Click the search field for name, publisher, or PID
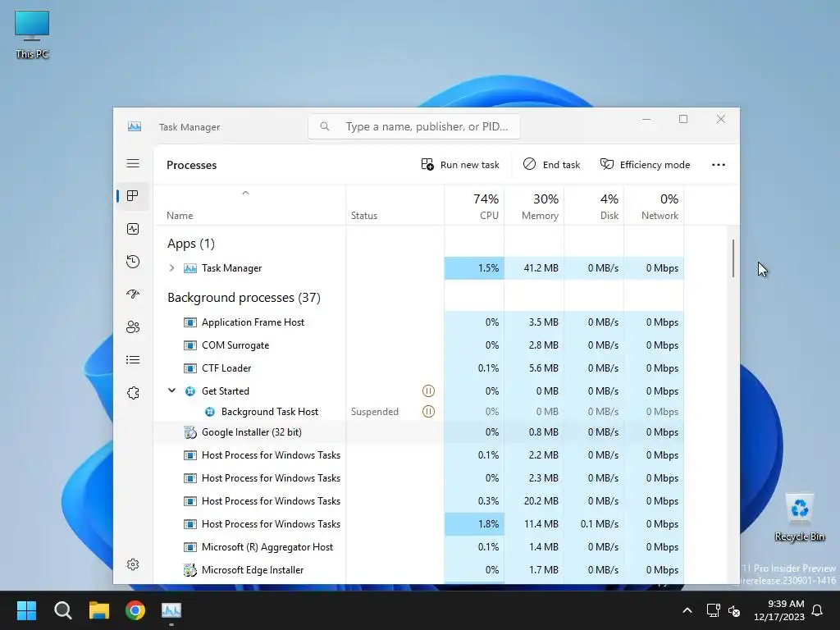This screenshot has width=840, height=630. (414, 126)
